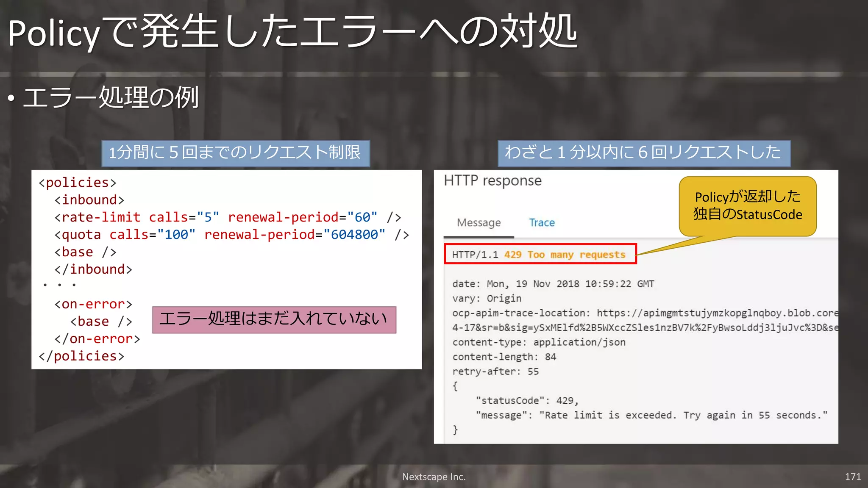Click the rate-limit calls="5" policy line
Viewport: 868px width, 488px height.
coord(228,217)
